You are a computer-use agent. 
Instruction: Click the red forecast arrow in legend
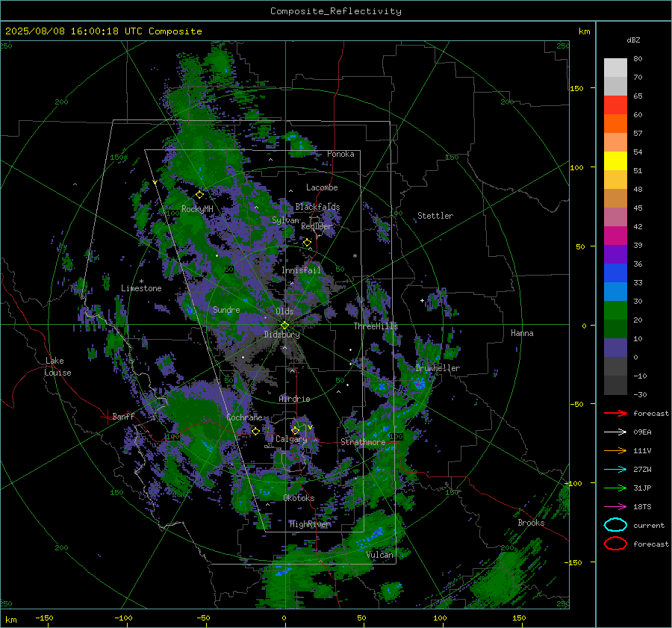[x=615, y=413]
